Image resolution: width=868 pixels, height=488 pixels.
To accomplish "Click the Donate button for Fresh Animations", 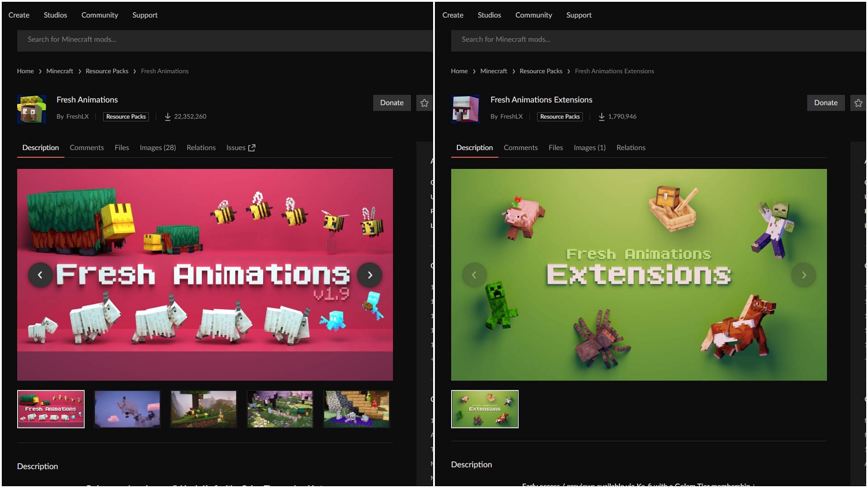I will pos(392,103).
